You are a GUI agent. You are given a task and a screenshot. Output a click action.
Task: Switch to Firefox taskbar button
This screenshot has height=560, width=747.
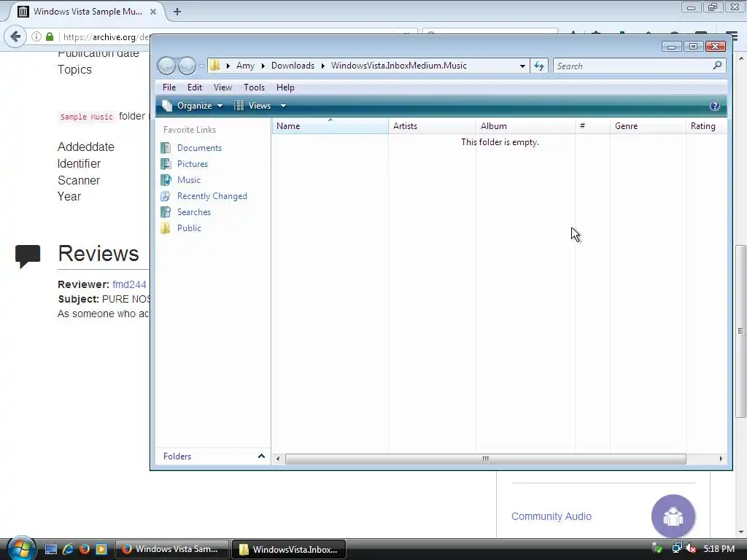171,549
